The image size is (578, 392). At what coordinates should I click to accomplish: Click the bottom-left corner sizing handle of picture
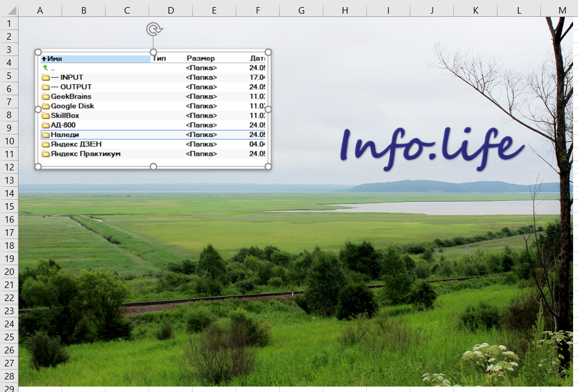click(38, 166)
